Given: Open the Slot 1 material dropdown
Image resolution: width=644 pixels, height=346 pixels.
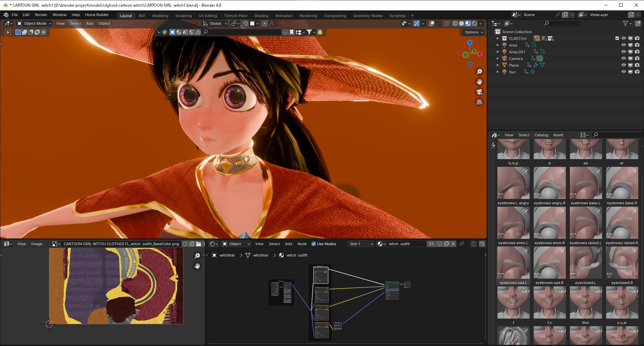Looking at the screenshot, I should pyautogui.click(x=361, y=244).
